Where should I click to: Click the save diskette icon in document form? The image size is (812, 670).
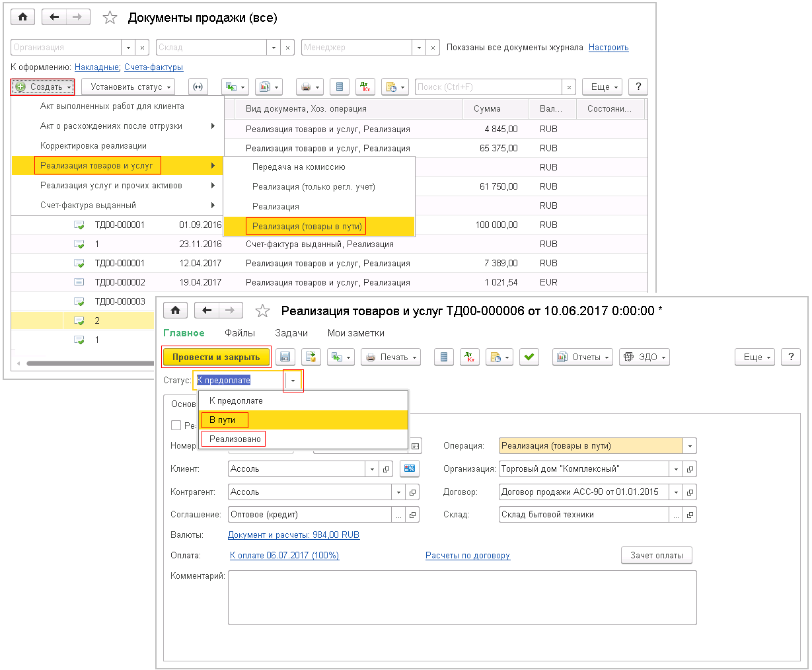285,357
